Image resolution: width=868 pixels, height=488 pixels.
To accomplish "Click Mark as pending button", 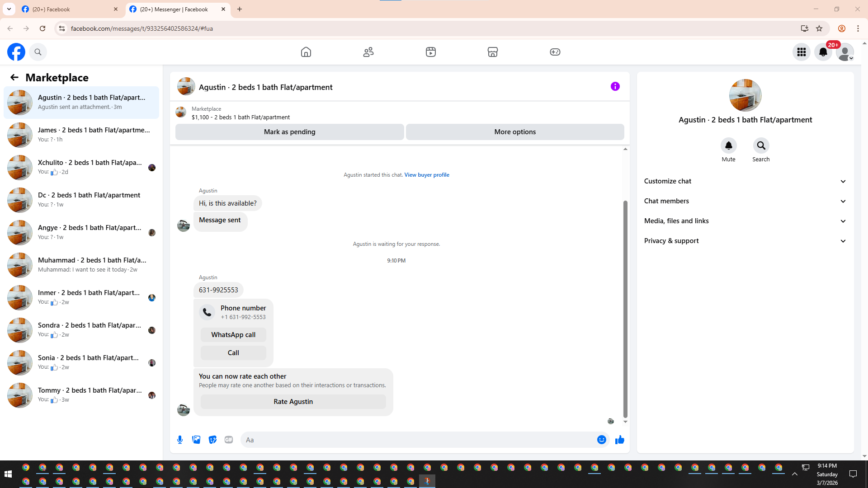I will [x=290, y=132].
